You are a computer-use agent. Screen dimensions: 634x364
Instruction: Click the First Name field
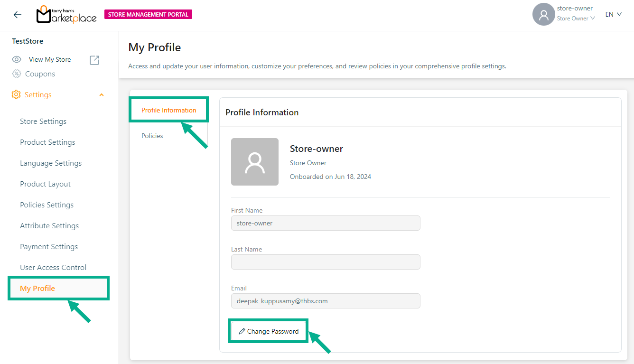pyautogui.click(x=325, y=223)
